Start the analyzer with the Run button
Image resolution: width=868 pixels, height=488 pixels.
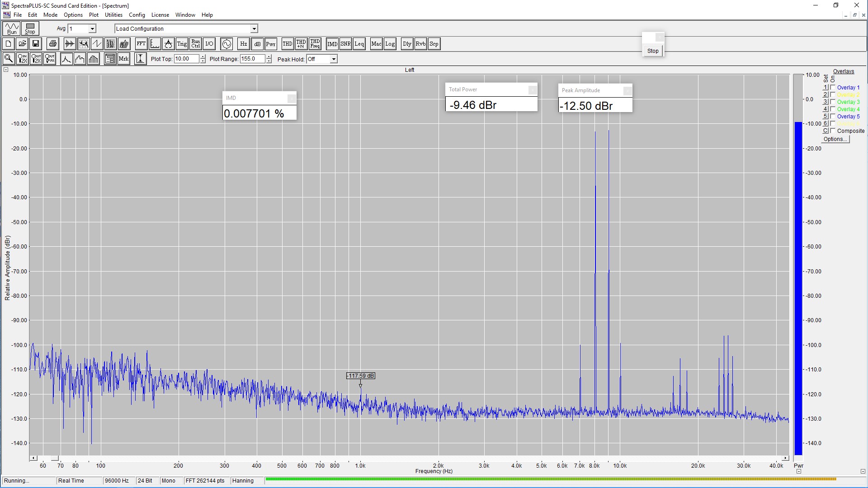(x=12, y=28)
